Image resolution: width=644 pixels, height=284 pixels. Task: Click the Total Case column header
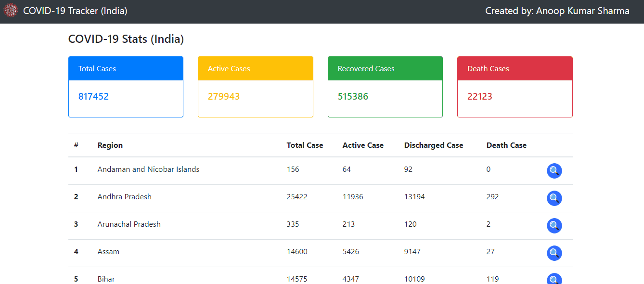coord(305,145)
